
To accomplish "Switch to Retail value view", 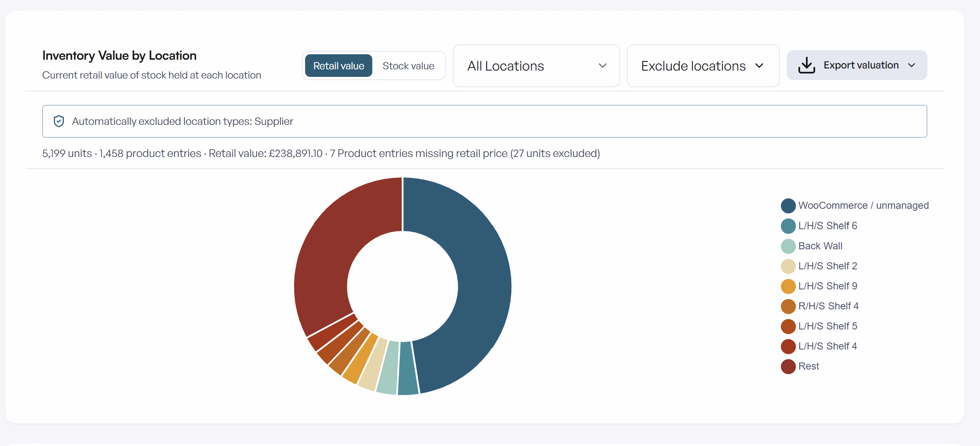I will (338, 66).
